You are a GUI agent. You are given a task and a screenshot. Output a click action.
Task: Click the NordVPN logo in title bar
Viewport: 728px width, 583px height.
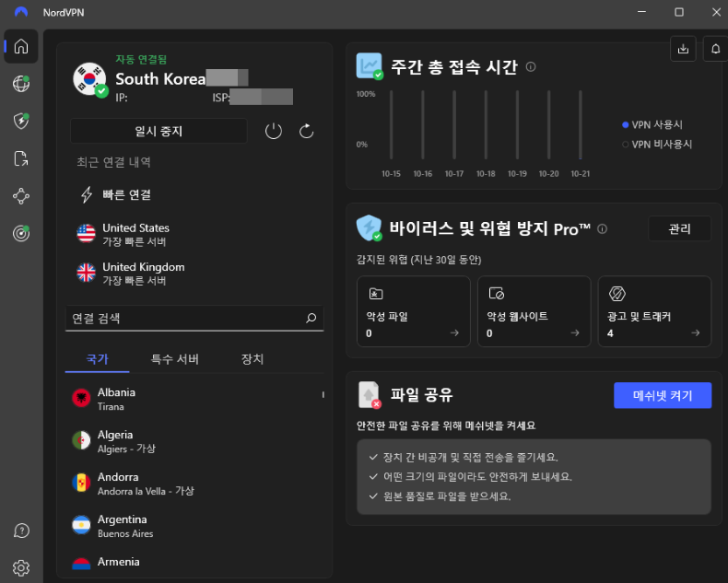[21, 12]
